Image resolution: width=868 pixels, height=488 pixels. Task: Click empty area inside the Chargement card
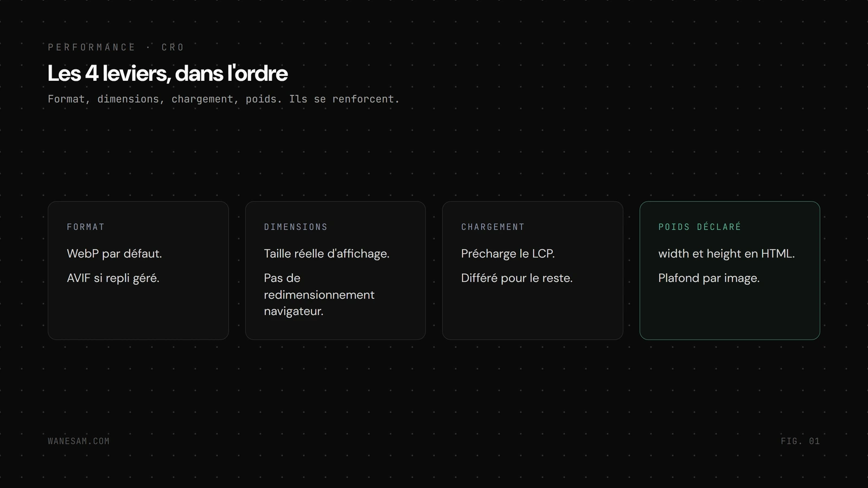pos(533,314)
